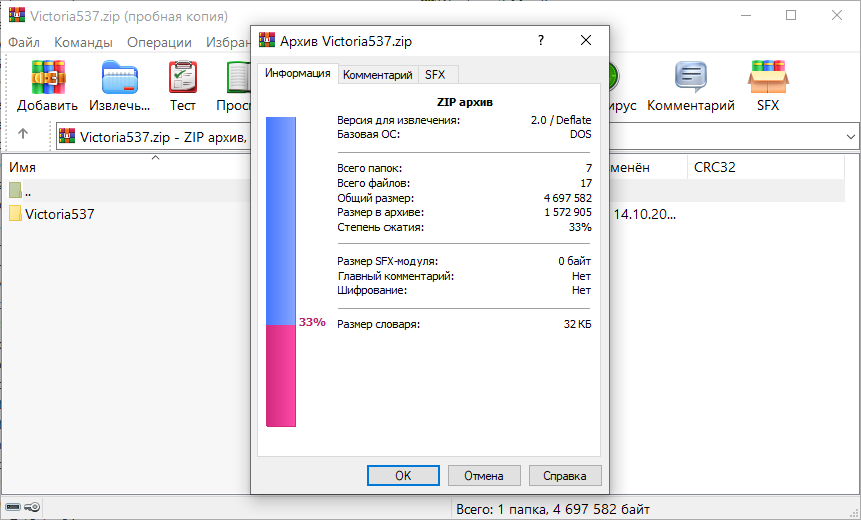Screen dimensions: 861x520
Task: Click the 1 572 905 archive size value
Action: [x=568, y=212]
